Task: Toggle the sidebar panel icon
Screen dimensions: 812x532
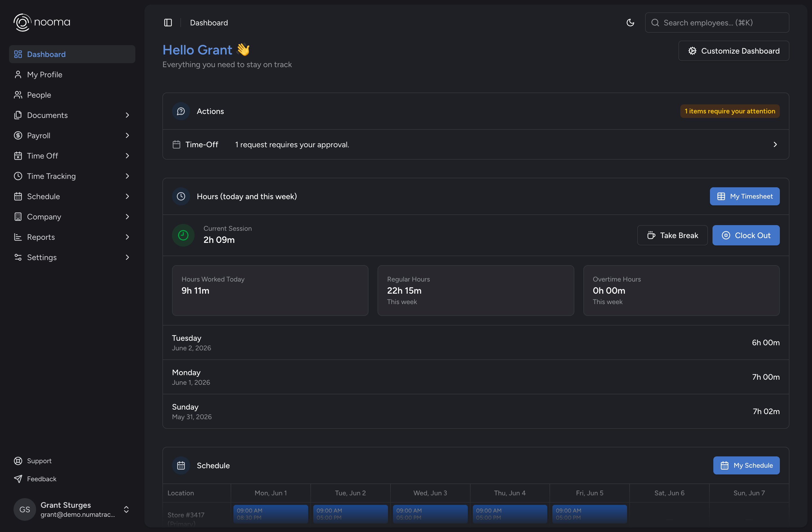Action: coord(168,23)
